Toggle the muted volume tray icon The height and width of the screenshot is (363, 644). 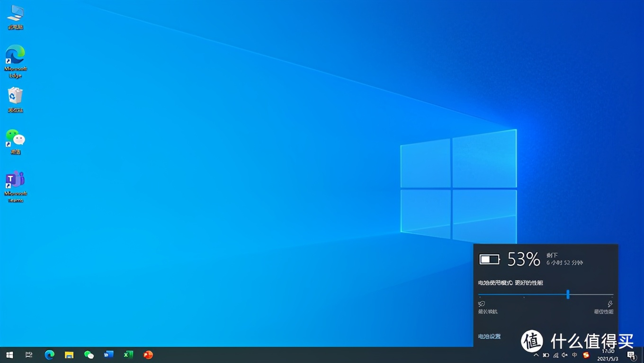[564, 355]
